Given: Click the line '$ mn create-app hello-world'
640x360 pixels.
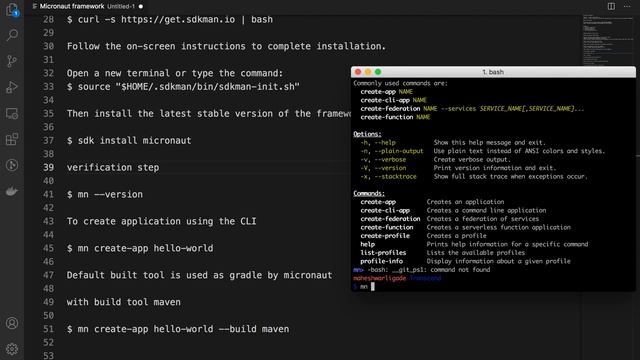Looking at the screenshot, I should click(140, 248).
